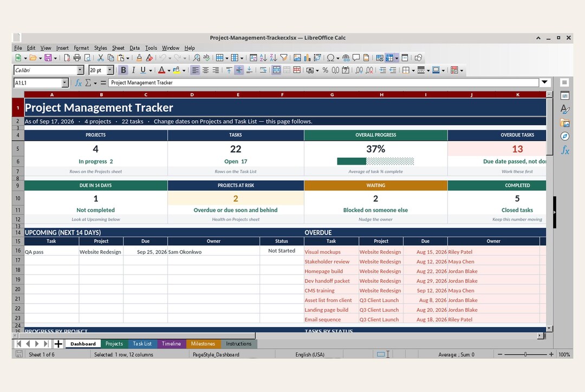
Task: Open the Format menu
Action: 81,48
